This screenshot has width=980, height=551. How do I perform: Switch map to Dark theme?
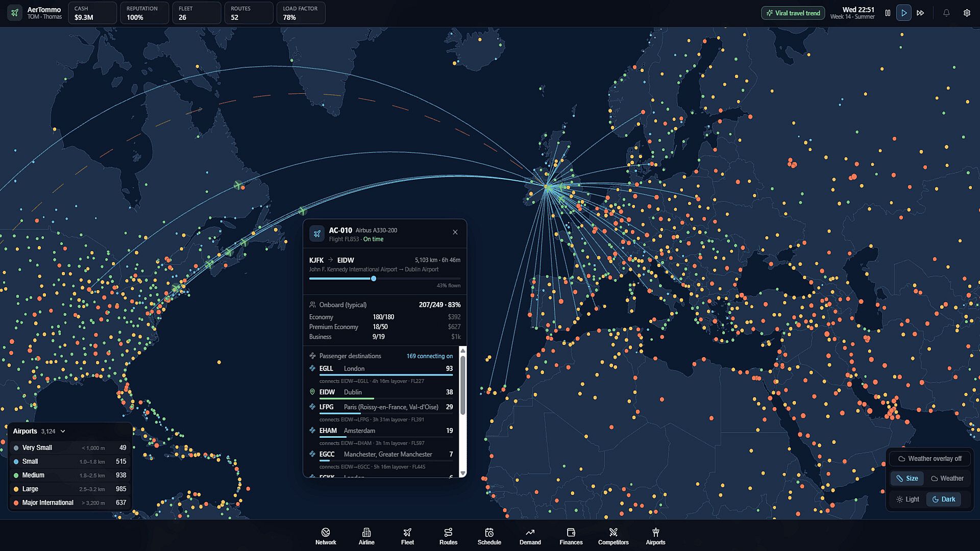click(x=943, y=499)
